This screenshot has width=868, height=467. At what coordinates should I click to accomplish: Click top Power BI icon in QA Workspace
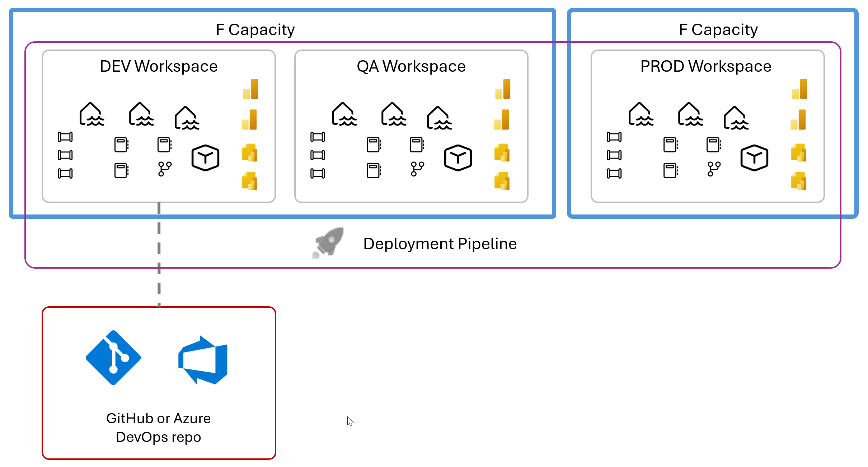pyautogui.click(x=503, y=89)
